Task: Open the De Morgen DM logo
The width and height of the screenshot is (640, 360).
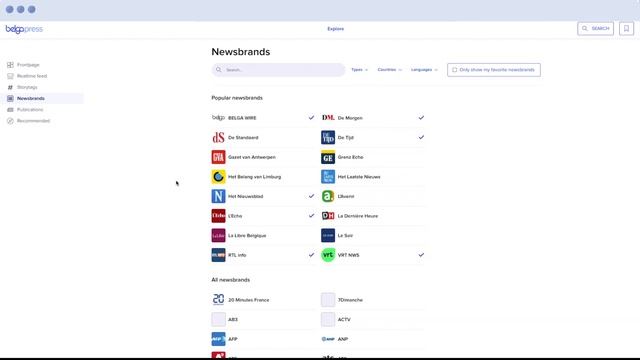Action: coord(328,118)
